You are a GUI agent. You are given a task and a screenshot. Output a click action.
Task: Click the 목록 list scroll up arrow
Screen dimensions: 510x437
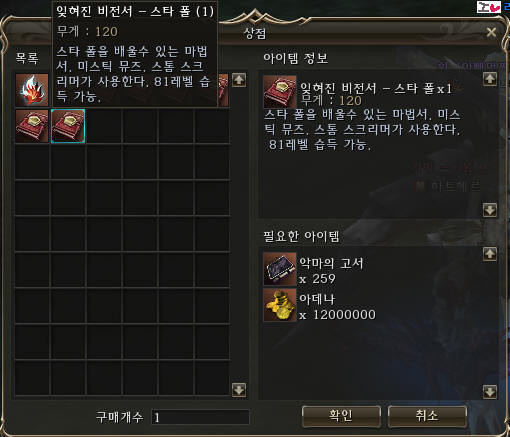239,80
